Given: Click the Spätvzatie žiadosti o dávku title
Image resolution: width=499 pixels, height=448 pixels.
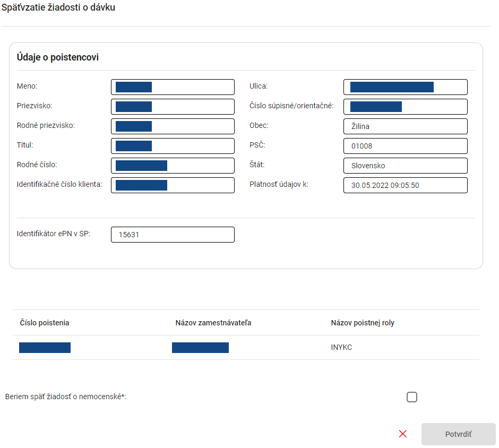Looking at the screenshot, I should (58, 7).
